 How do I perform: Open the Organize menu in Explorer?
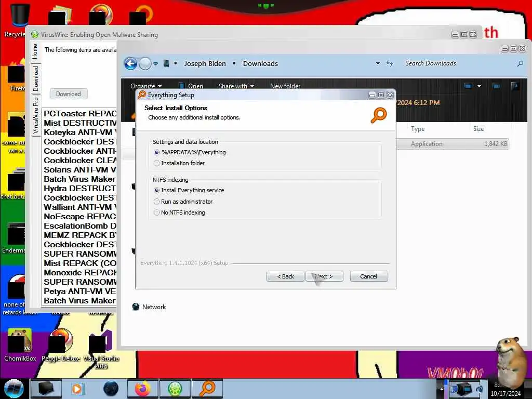(146, 86)
